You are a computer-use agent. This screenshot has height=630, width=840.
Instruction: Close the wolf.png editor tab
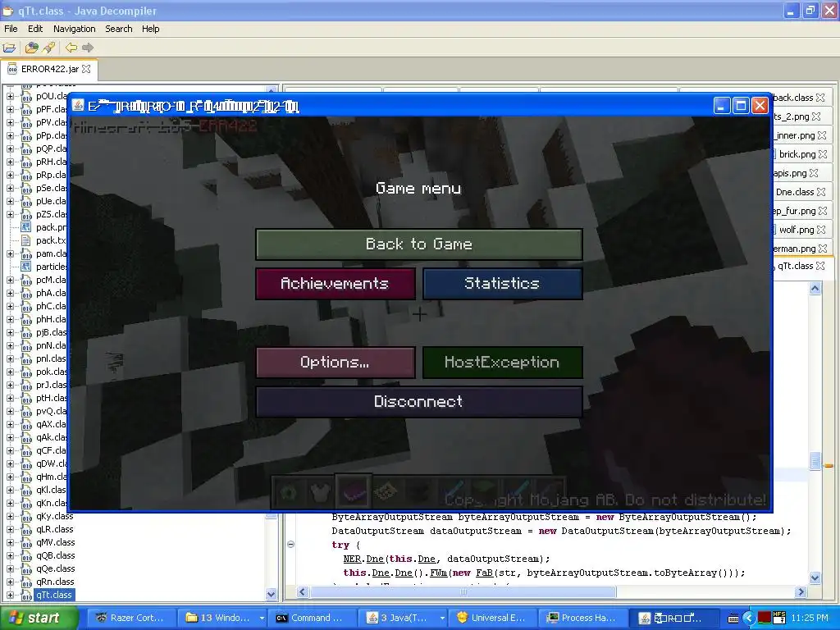[x=821, y=230]
